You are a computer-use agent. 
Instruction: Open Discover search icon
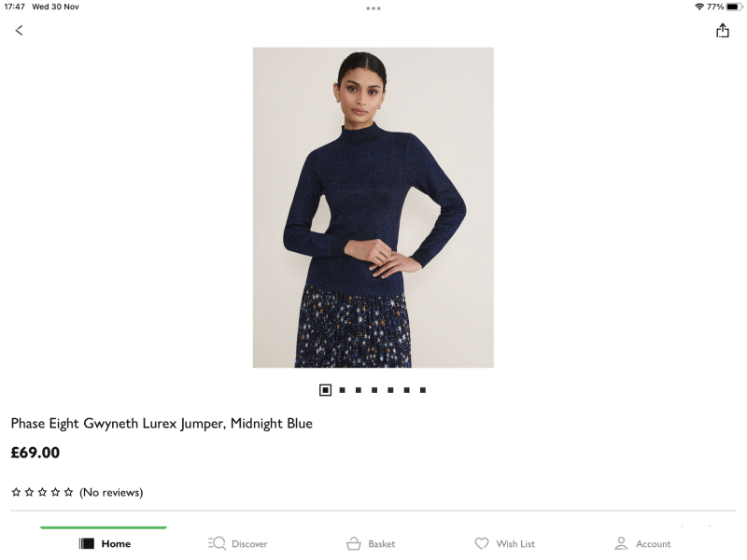point(217,543)
